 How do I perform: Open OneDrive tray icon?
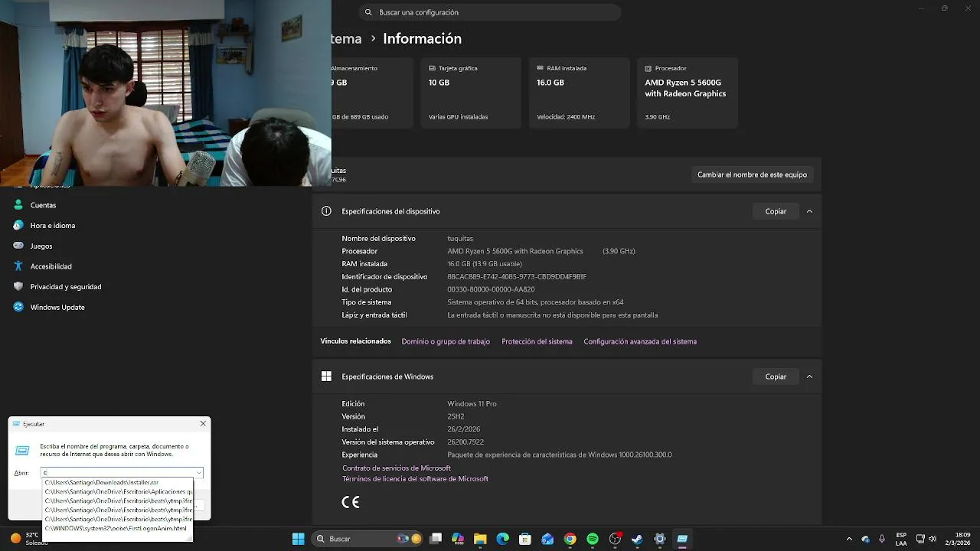[x=866, y=539]
